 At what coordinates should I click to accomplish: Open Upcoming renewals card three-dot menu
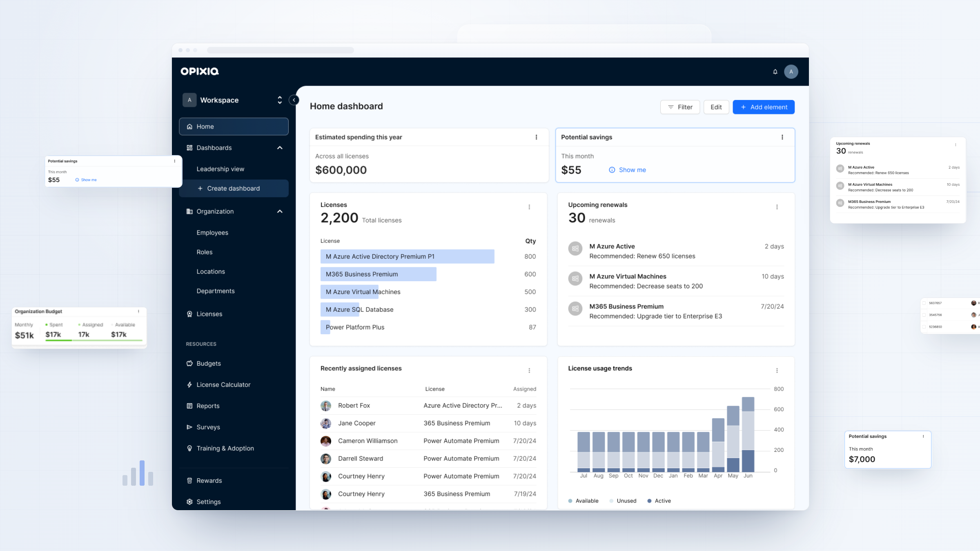pyautogui.click(x=777, y=207)
